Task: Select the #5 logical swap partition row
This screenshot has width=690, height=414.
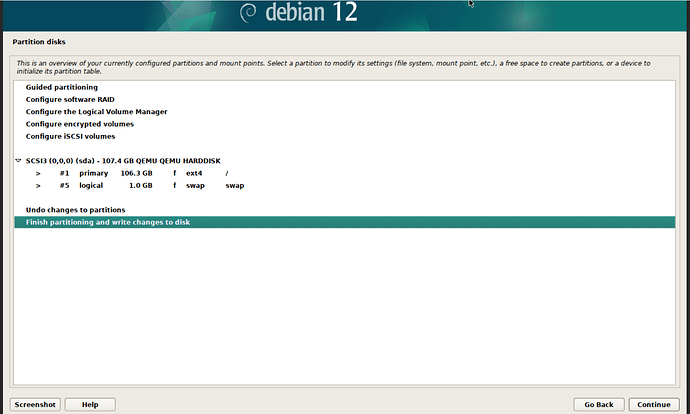Action: pos(345,186)
